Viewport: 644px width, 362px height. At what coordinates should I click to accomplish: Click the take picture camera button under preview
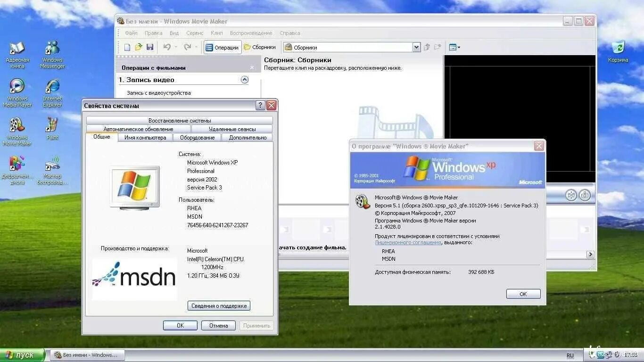click(585, 195)
